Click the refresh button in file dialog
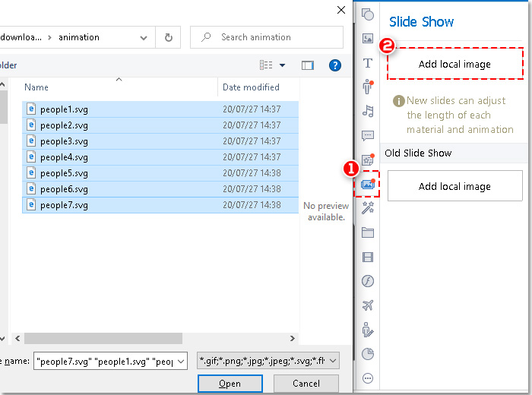 tap(168, 37)
